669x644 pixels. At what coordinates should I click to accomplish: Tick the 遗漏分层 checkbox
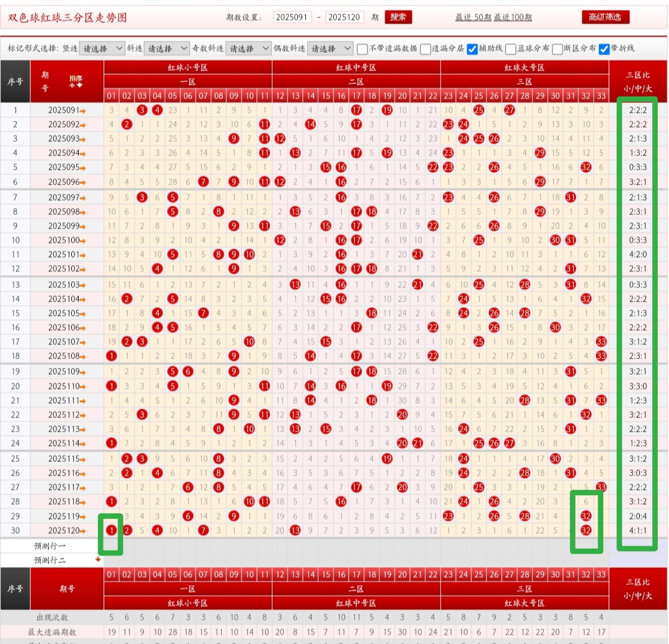[426, 49]
